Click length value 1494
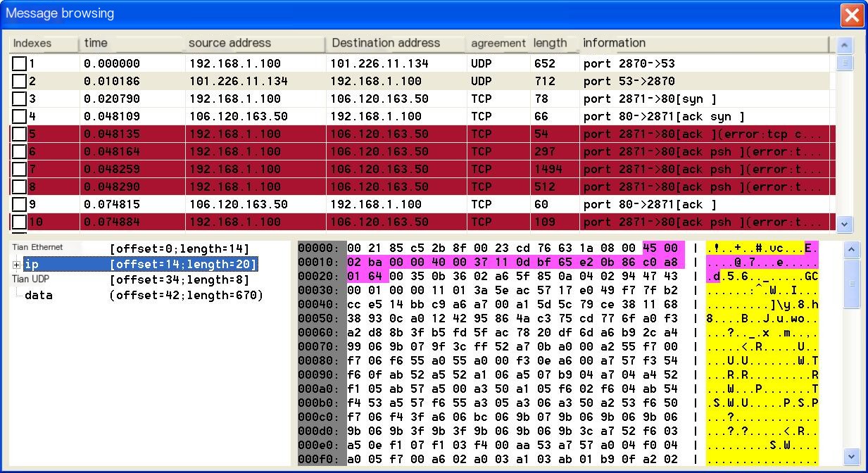Image resolution: width=868 pixels, height=473 pixels. [x=548, y=170]
